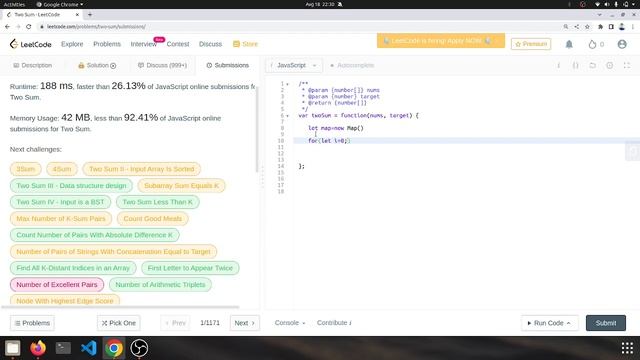Launch Visual Studio Code from the dock
The image size is (640, 360).
89,348
